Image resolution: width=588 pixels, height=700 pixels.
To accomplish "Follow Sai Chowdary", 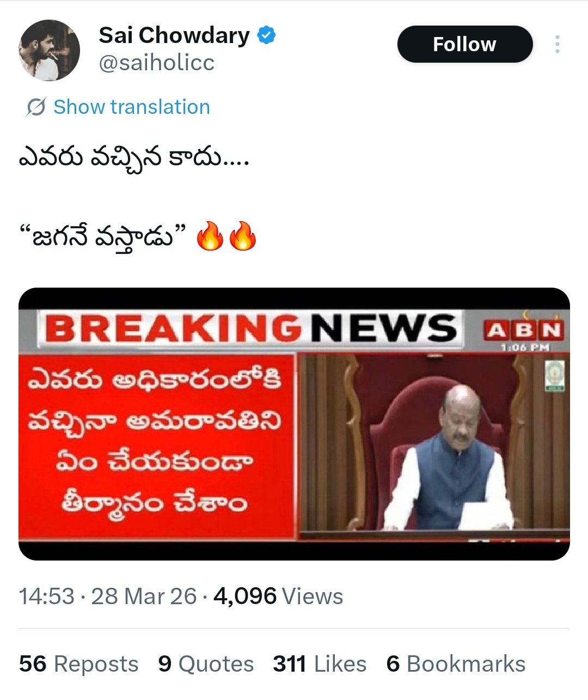I will tap(464, 44).
